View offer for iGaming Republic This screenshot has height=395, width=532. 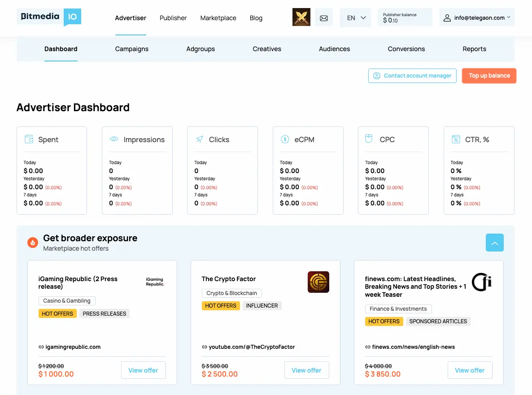(143, 370)
